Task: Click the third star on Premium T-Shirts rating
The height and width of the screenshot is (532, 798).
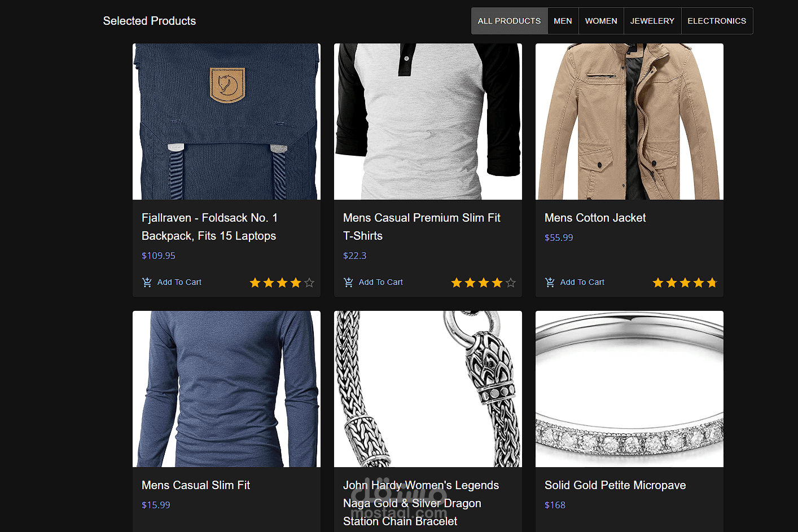Action: [x=484, y=283]
